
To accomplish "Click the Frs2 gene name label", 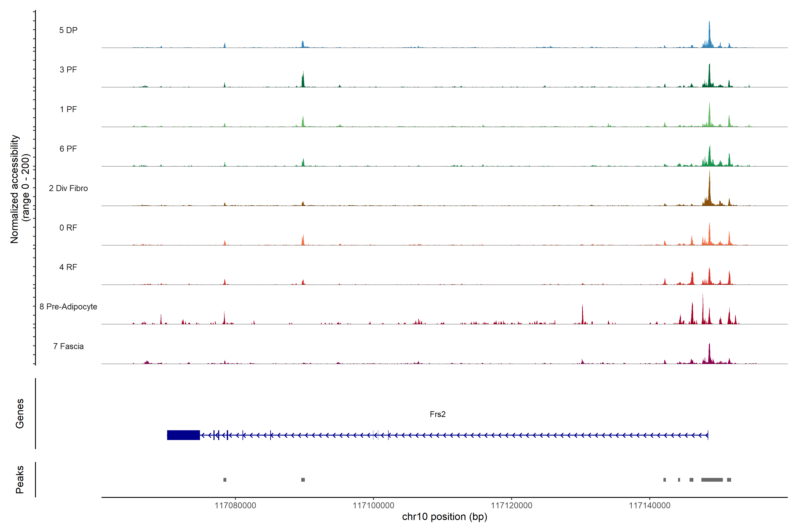I will pyautogui.click(x=437, y=414).
